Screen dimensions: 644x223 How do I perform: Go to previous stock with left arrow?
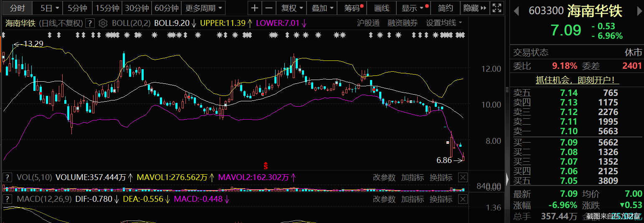click(x=517, y=11)
